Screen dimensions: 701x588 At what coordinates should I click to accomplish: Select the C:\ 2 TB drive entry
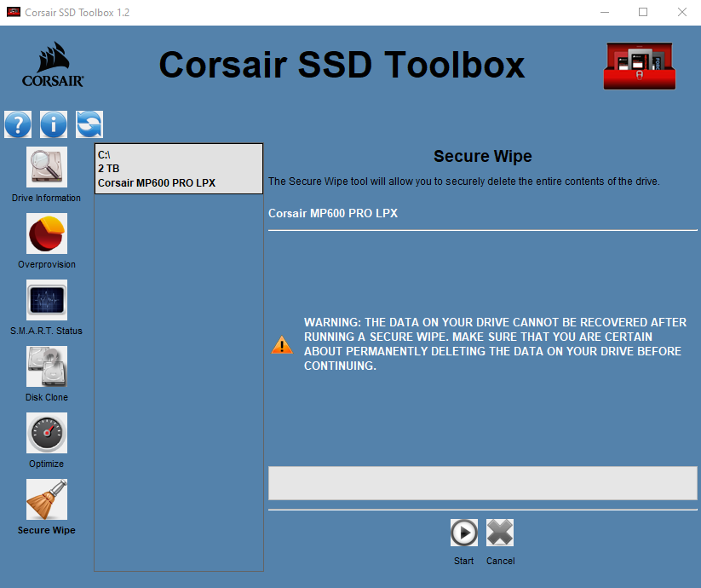click(x=178, y=169)
